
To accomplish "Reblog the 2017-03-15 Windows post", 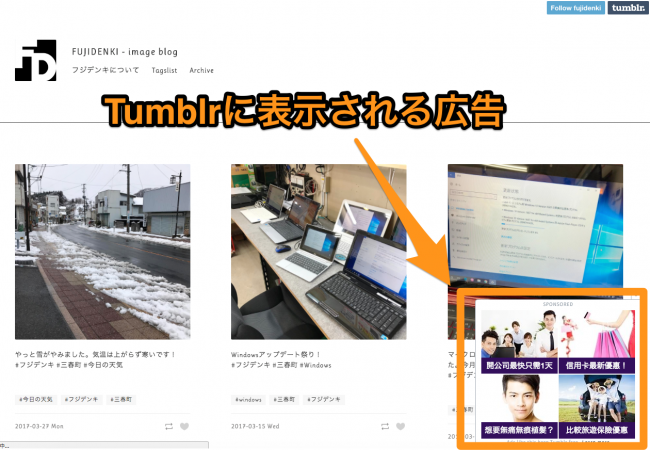I will 385,426.
